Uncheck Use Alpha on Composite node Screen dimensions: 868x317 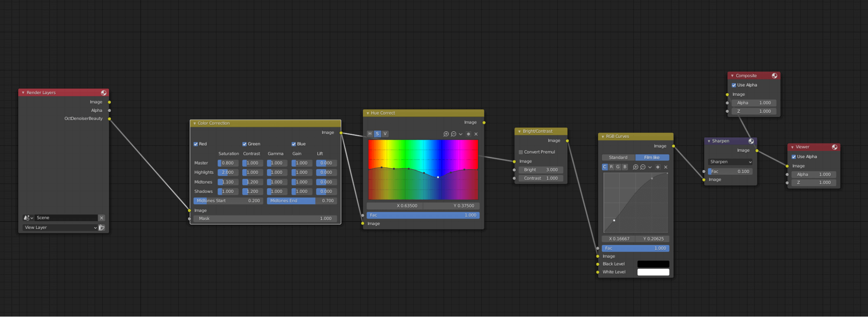coord(734,85)
